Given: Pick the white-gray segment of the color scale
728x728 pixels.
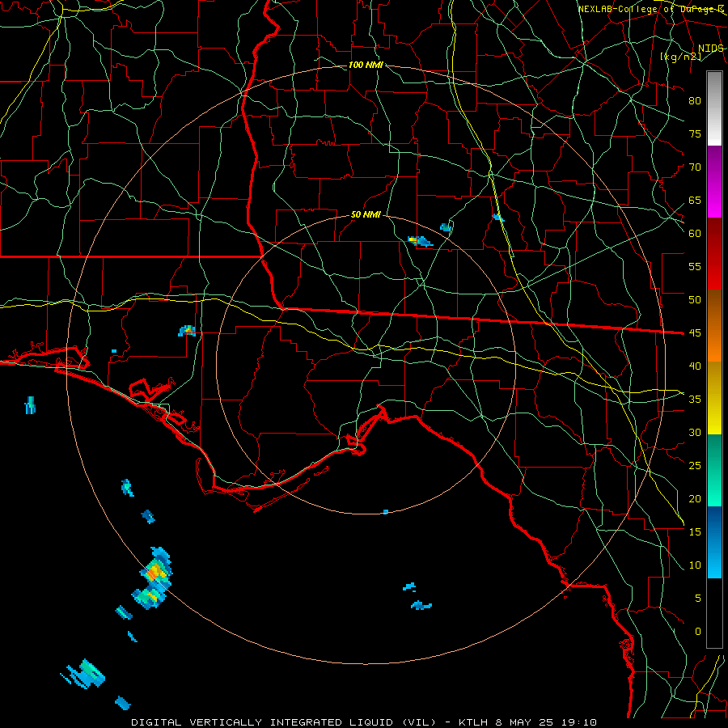Looking at the screenshot, I should tap(714, 108).
